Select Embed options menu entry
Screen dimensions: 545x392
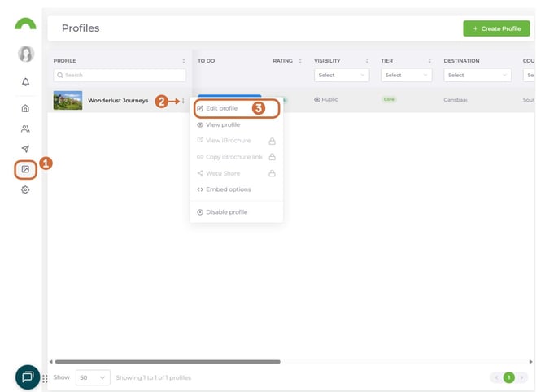[228, 189]
